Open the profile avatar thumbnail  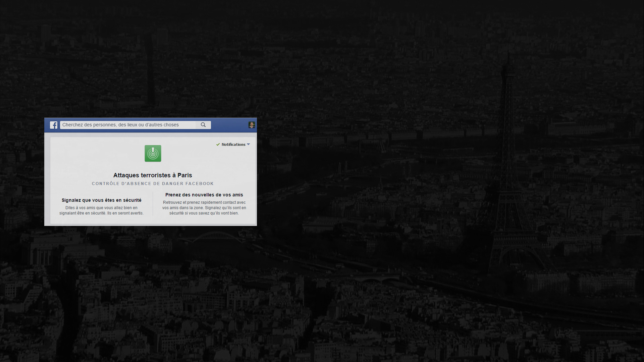[252, 125]
